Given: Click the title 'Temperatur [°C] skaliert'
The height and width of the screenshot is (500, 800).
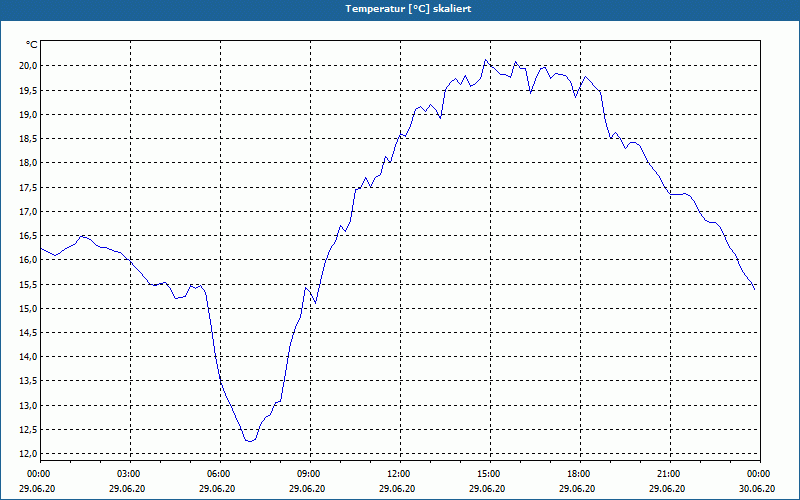Looking at the screenshot, I should point(408,9).
